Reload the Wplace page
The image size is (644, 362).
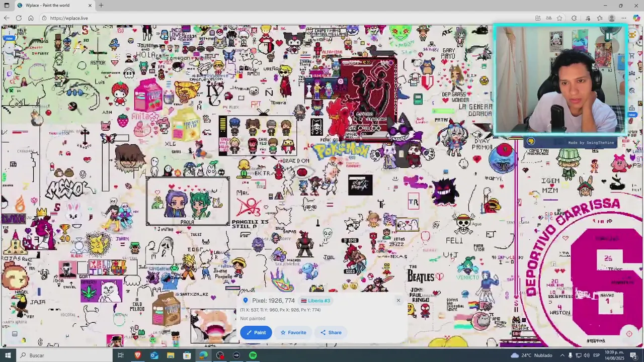pos(19,18)
